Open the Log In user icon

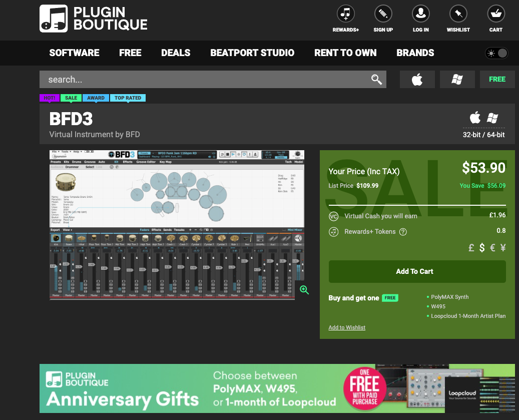pyautogui.click(x=421, y=14)
